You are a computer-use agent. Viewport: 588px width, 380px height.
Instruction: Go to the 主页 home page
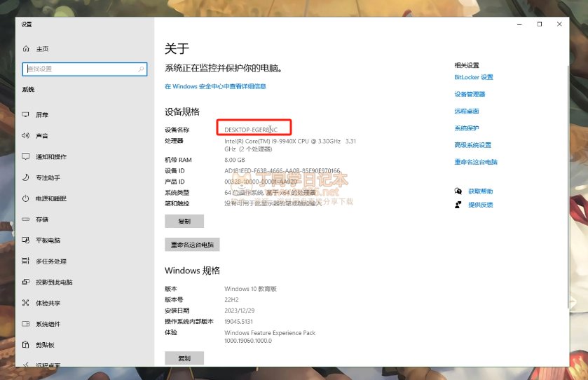[x=42, y=49]
